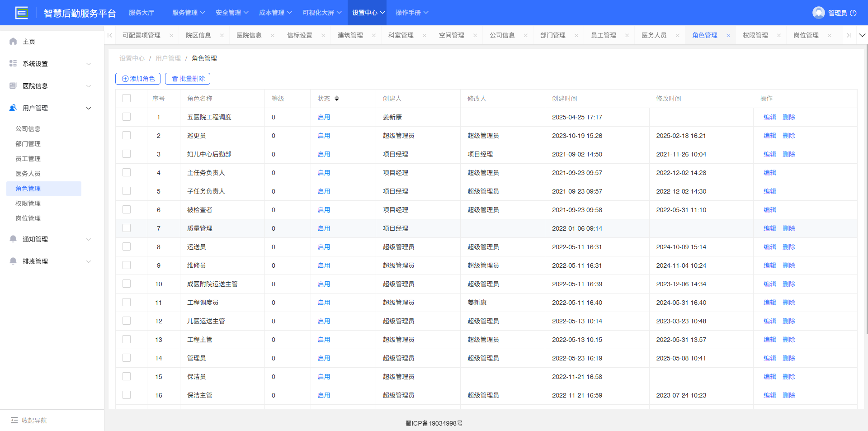Open the 服务管理 dropdown menu
Screen dimensions: 868x431
[189, 13]
